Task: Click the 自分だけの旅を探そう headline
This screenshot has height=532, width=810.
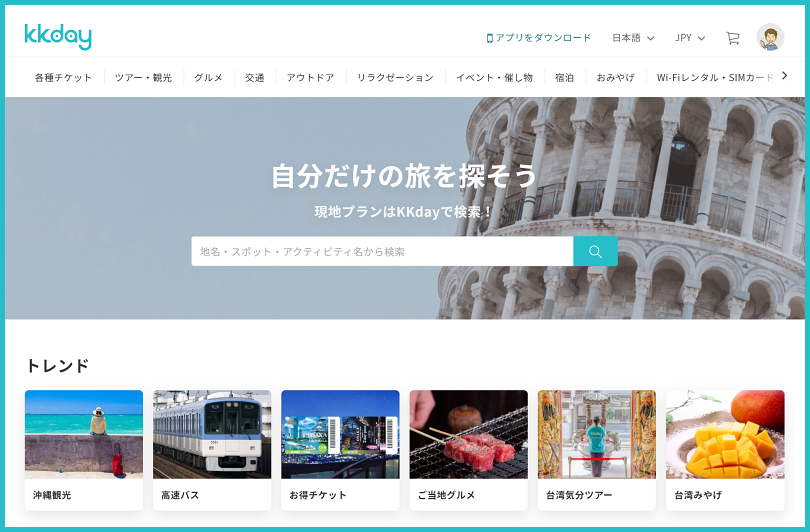Action: tap(404, 176)
